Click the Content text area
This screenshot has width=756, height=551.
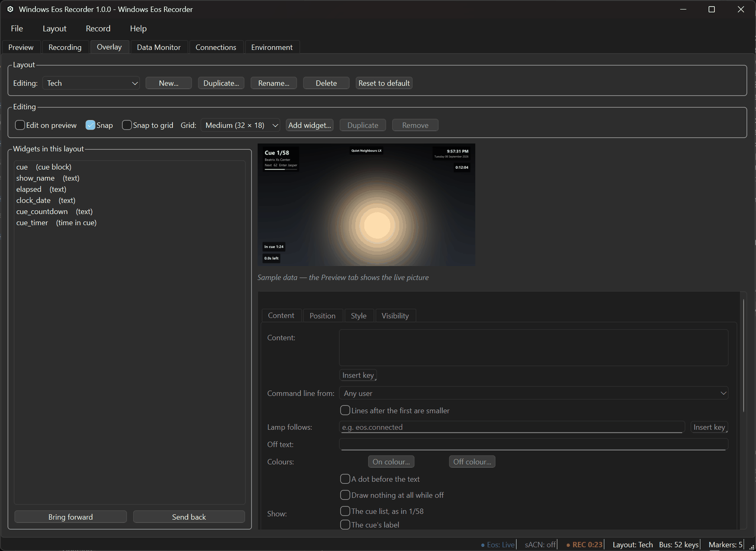(533, 348)
